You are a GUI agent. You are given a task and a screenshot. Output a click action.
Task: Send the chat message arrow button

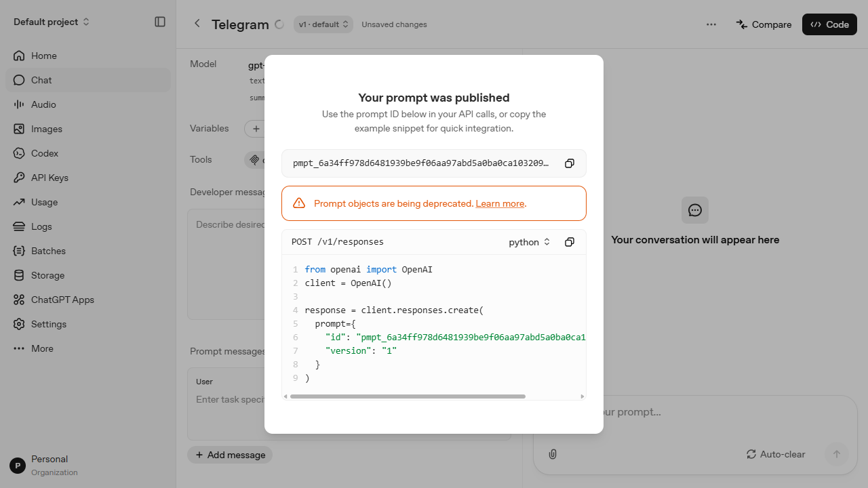point(836,454)
